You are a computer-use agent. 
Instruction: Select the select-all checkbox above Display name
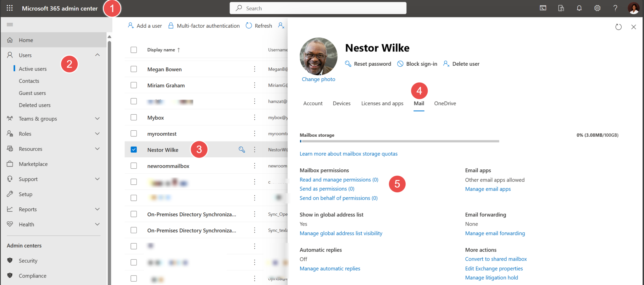[x=134, y=50]
